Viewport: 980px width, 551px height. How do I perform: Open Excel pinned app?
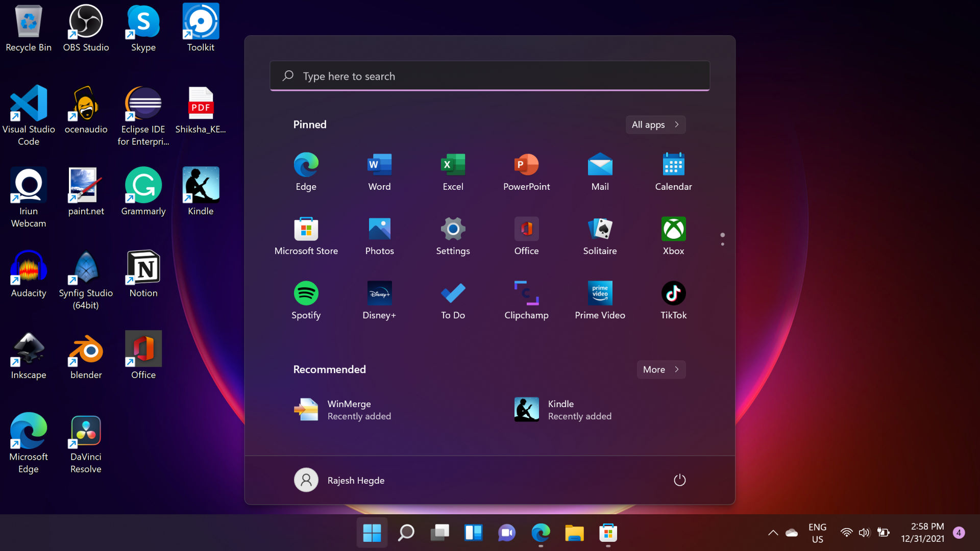(x=453, y=172)
